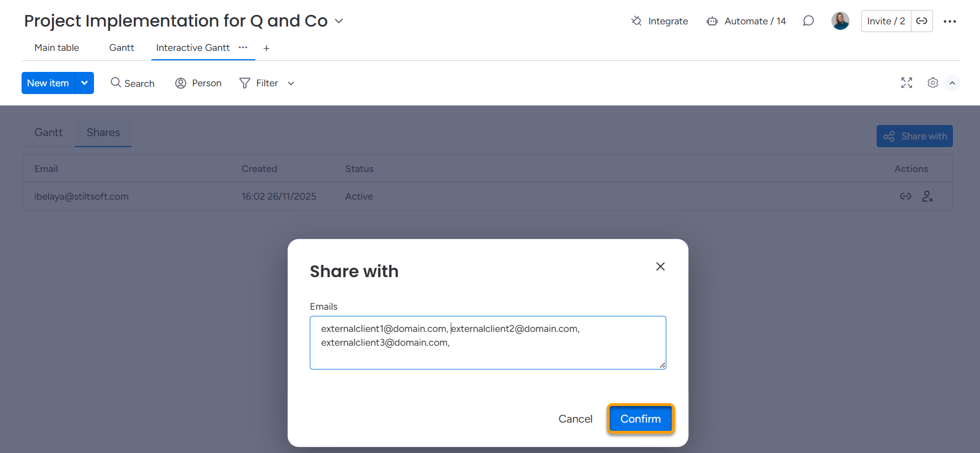Expand the Filter options chevron

(291, 84)
